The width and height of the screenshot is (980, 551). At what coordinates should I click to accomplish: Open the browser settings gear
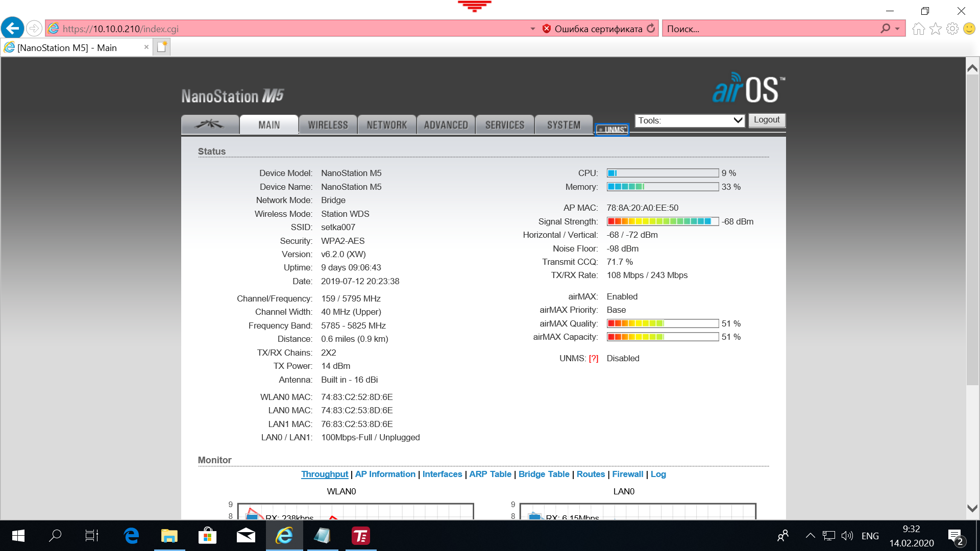(x=952, y=29)
